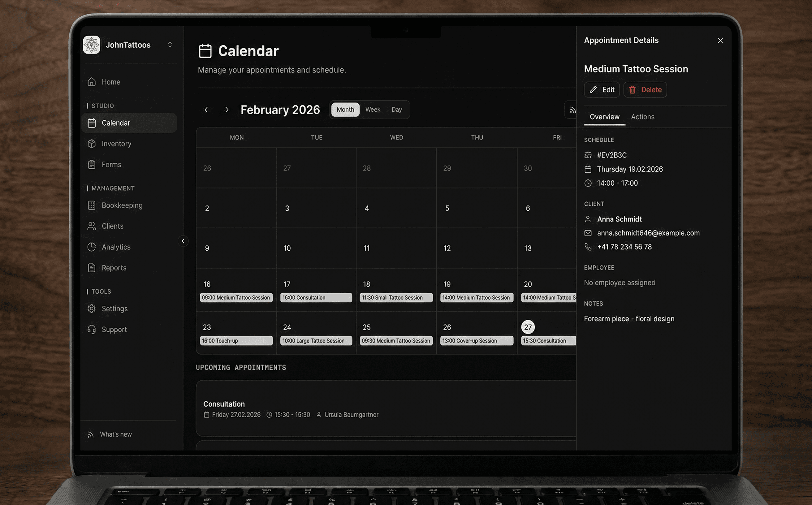Select the Overview tab
Viewport: 812px width, 505px height.
604,117
